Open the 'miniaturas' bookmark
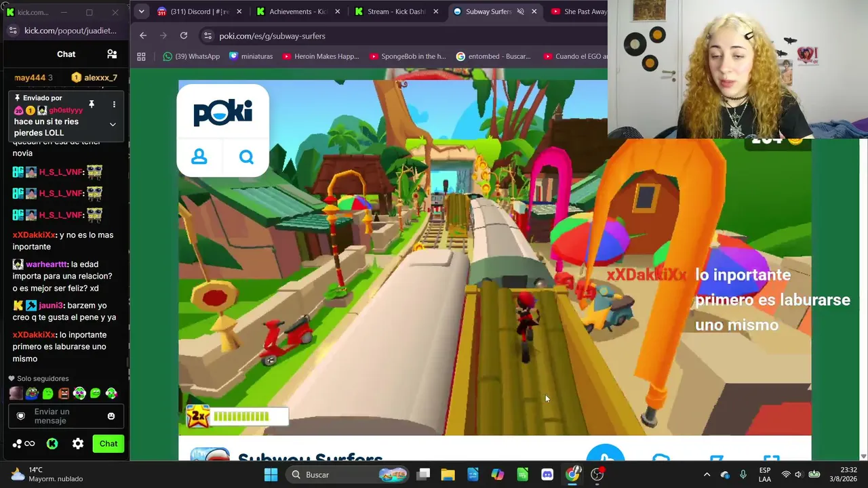 251,56
